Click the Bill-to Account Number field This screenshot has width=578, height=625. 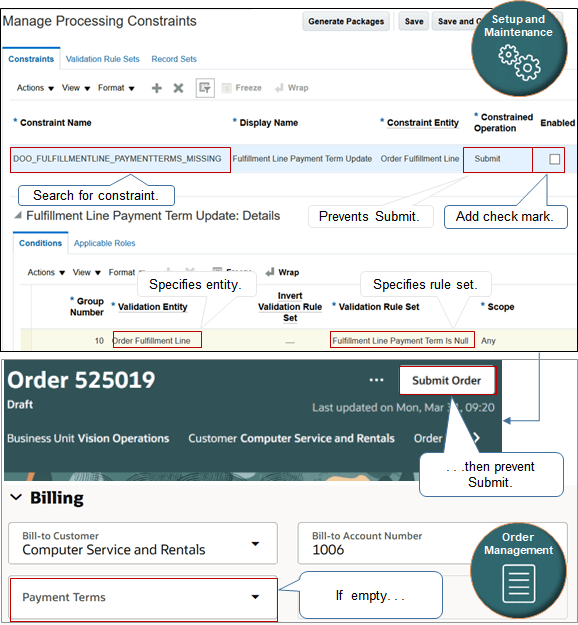pyautogui.click(x=432, y=544)
